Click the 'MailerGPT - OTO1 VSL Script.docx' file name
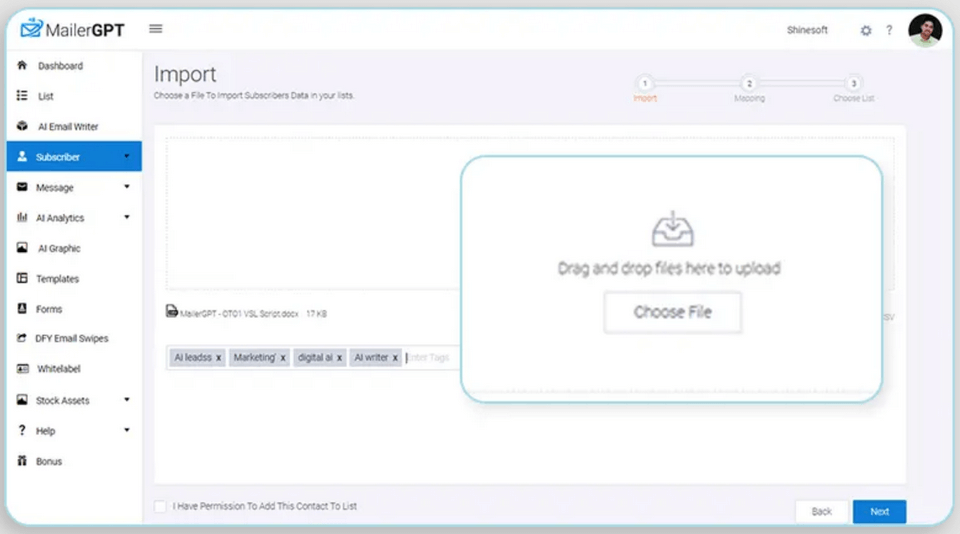 239,314
